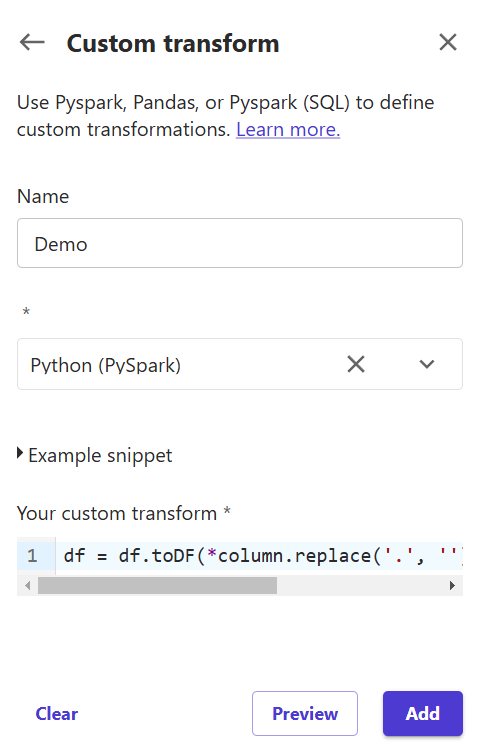This screenshot has width=482, height=756.
Task: Click into the Name field containing Demo
Action: point(240,243)
